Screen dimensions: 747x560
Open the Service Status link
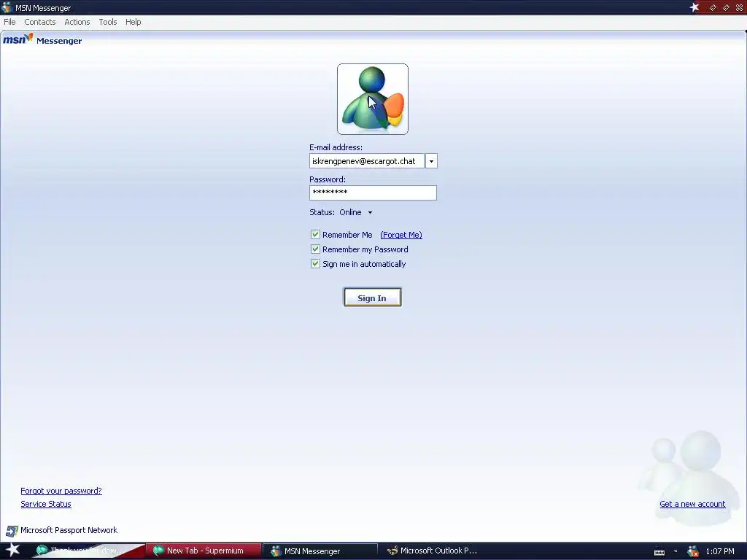coord(46,504)
